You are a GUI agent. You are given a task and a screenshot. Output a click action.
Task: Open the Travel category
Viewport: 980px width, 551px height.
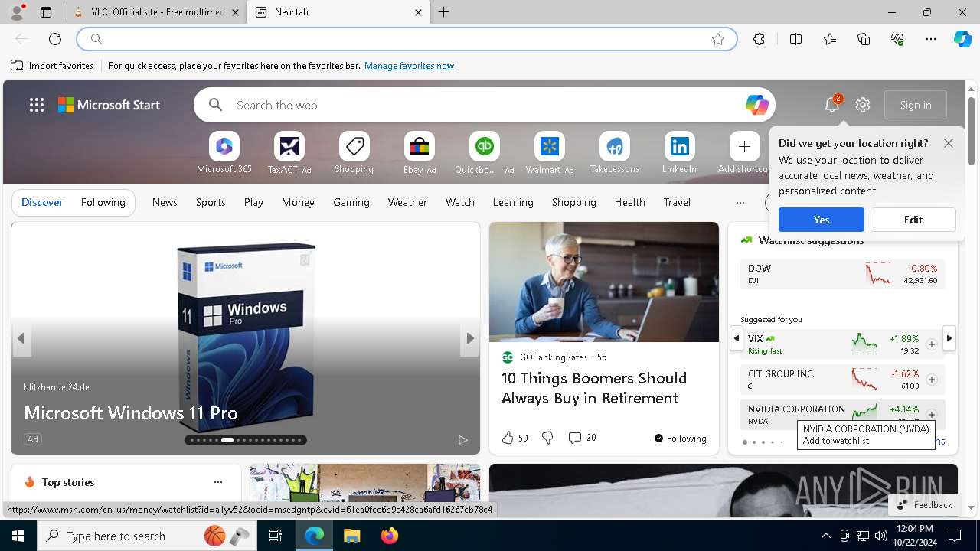[677, 202]
